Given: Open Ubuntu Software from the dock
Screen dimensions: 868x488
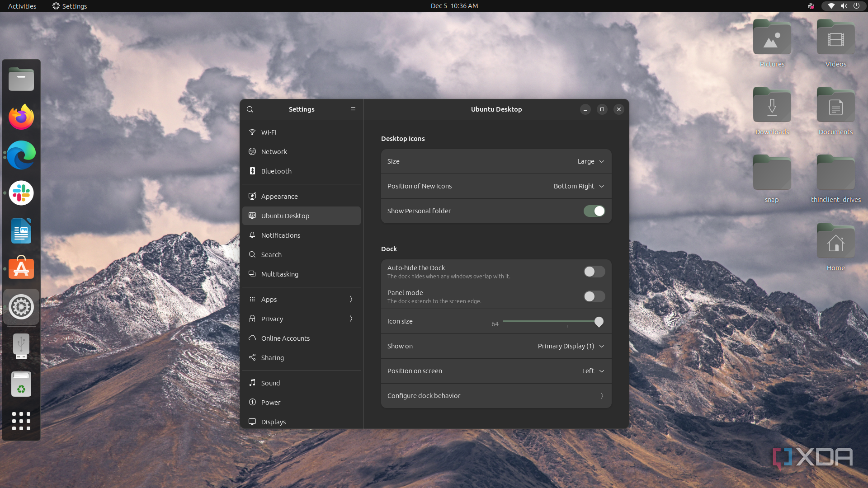Looking at the screenshot, I should 21,268.
